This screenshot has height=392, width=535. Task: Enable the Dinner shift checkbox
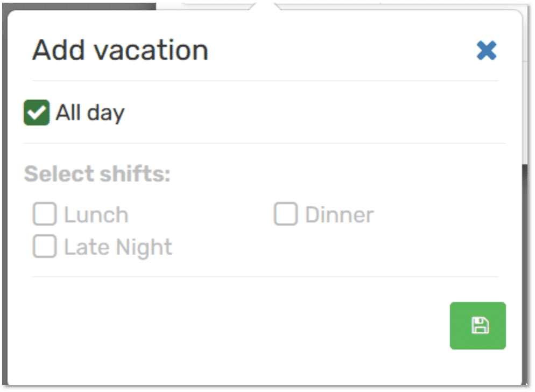coord(286,214)
